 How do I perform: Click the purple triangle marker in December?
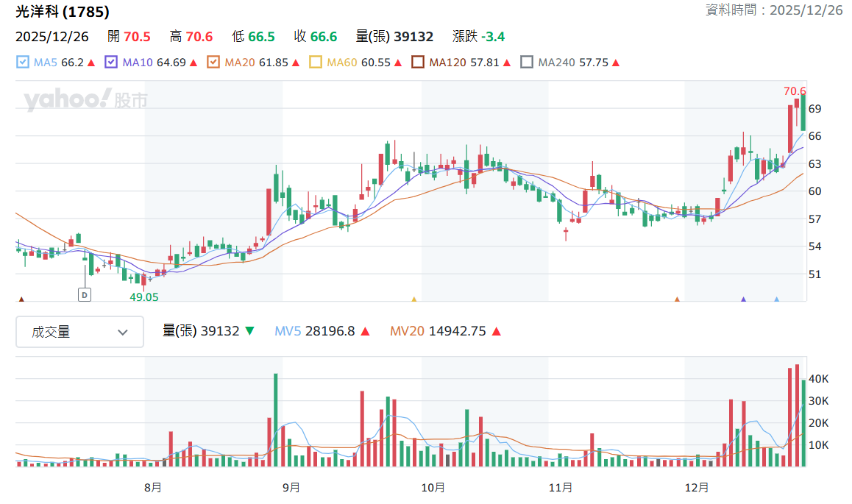[x=743, y=299]
